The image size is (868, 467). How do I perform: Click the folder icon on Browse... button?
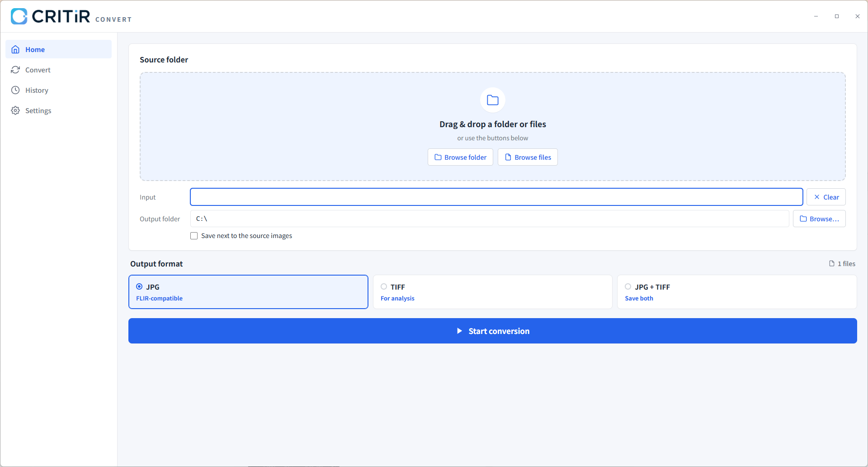[803, 219]
